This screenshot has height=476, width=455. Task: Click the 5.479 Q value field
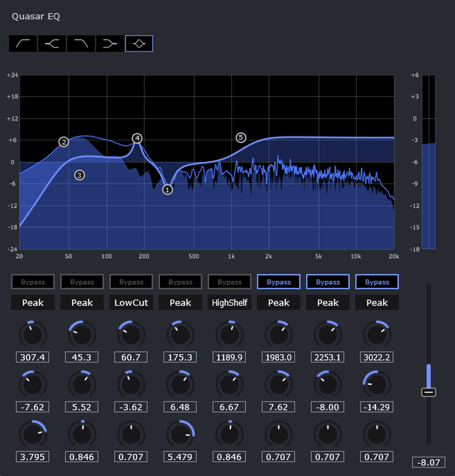[180, 457]
